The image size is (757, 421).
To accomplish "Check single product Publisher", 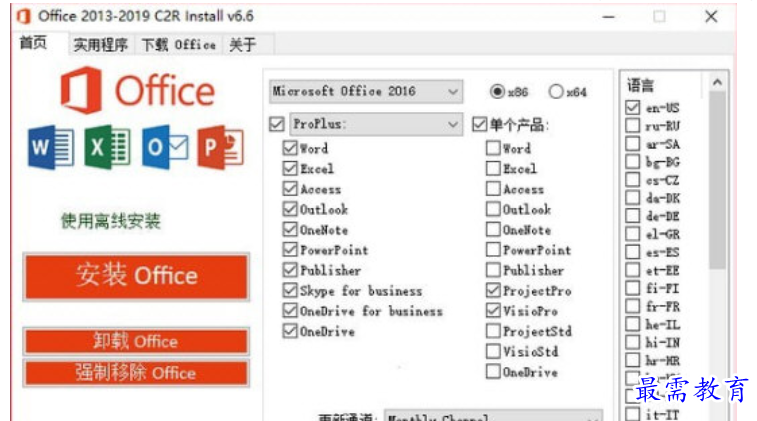I will (x=493, y=269).
